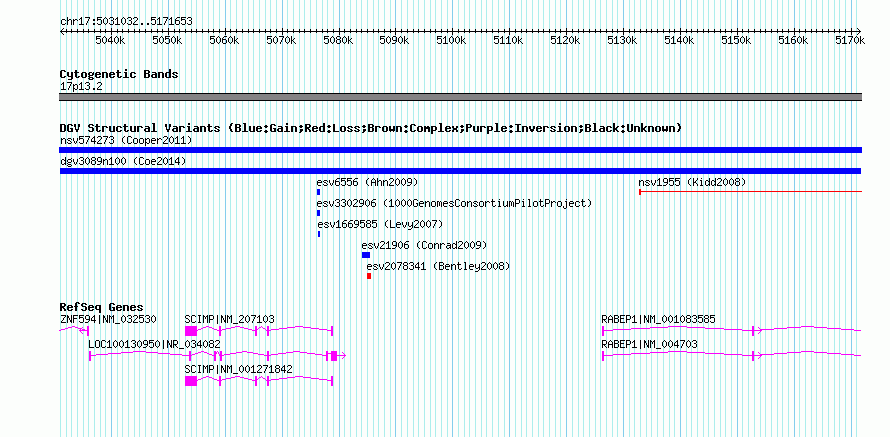Click the esv21906 (Conrad2009) label
The image size is (890, 437).
coord(424,245)
